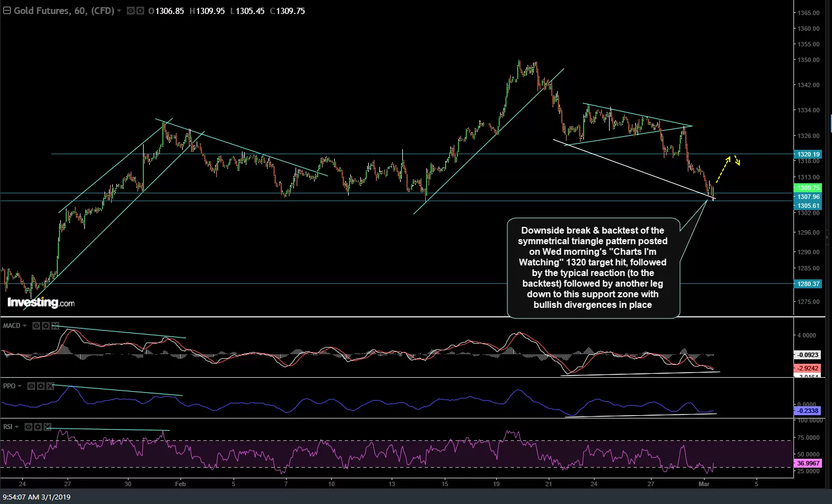The width and height of the screenshot is (832, 504).
Task: Click the MACD value label -0.0923
Action: (808, 355)
